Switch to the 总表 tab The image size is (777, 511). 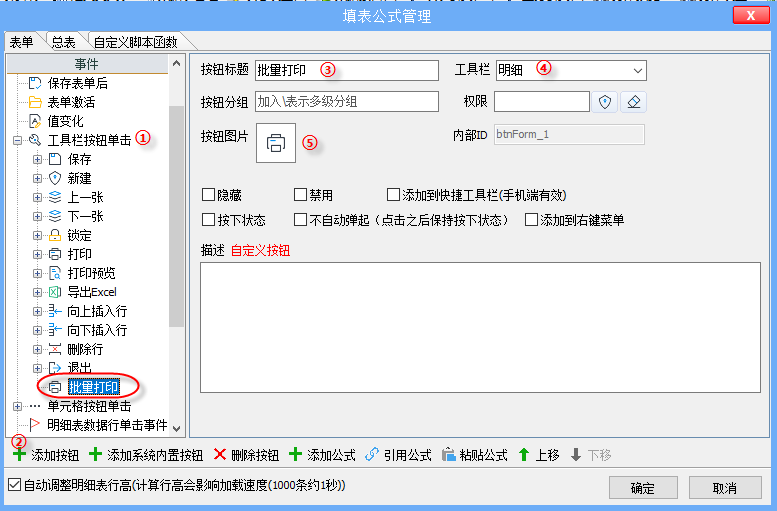click(x=64, y=42)
